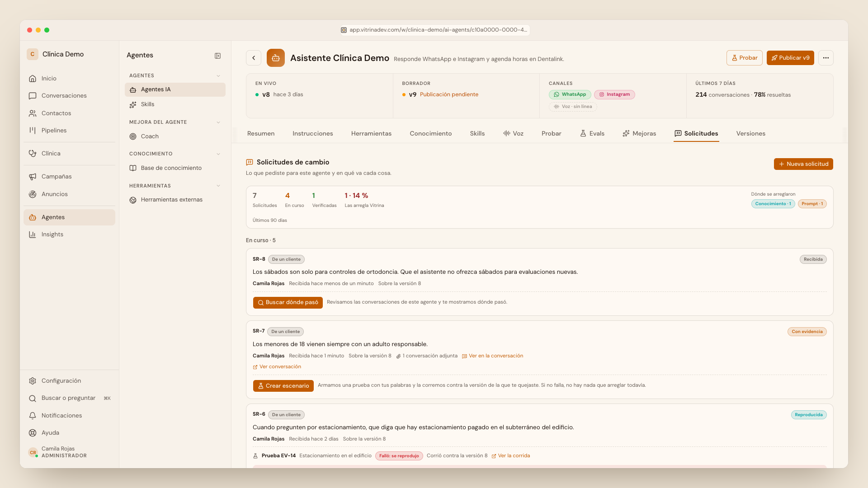The image size is (868, 488).
Task: Open Insights in the sidebar
Action: click(69, 235)
